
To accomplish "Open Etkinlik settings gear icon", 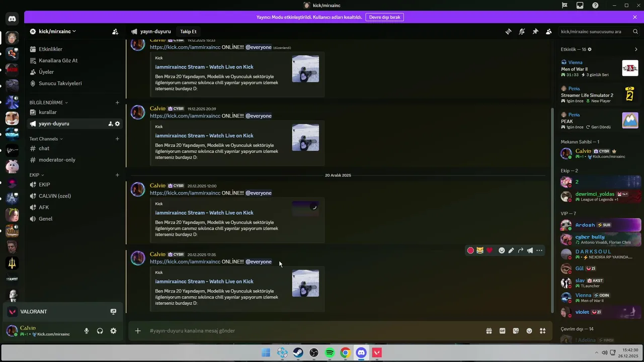I will coord(590,49).
